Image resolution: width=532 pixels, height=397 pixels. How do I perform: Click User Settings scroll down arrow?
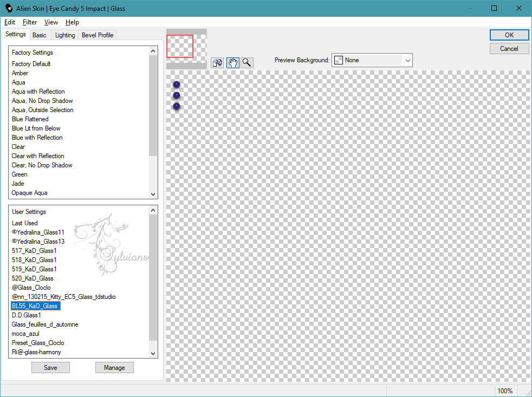point(153,353)
